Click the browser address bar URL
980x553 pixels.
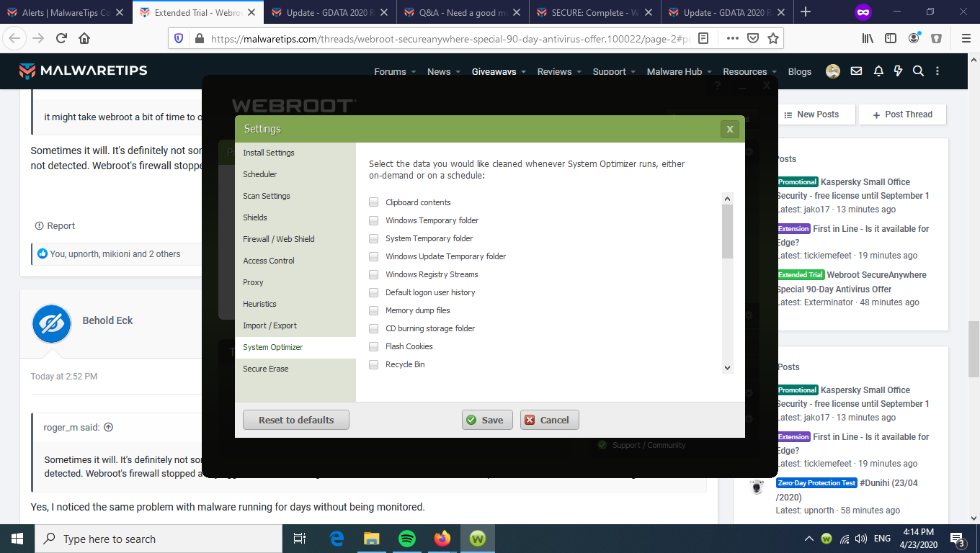click(x=451, y=39)
